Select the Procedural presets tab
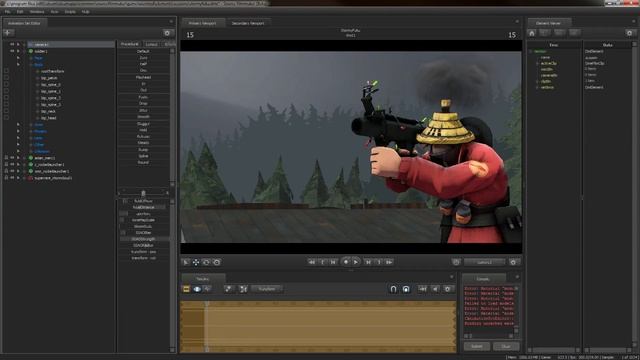Screen dimensions: 640x360 [x=129, y=44]
